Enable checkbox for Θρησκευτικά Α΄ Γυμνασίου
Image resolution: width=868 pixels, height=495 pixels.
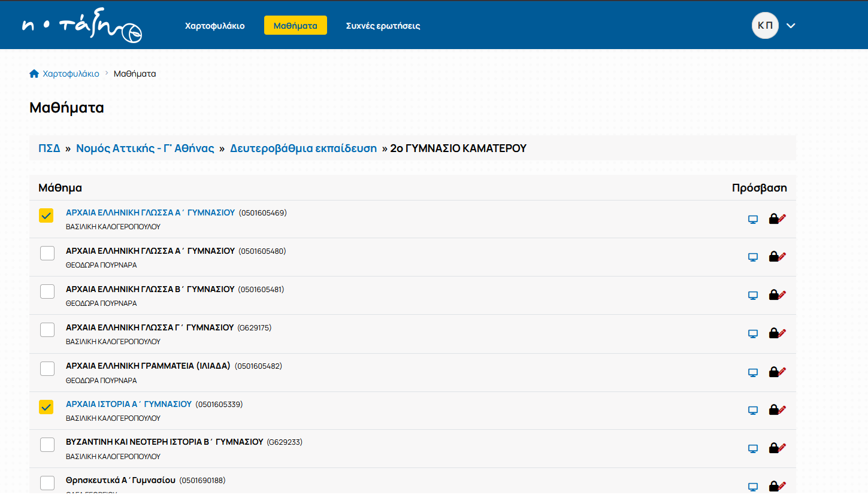(47, 482)
